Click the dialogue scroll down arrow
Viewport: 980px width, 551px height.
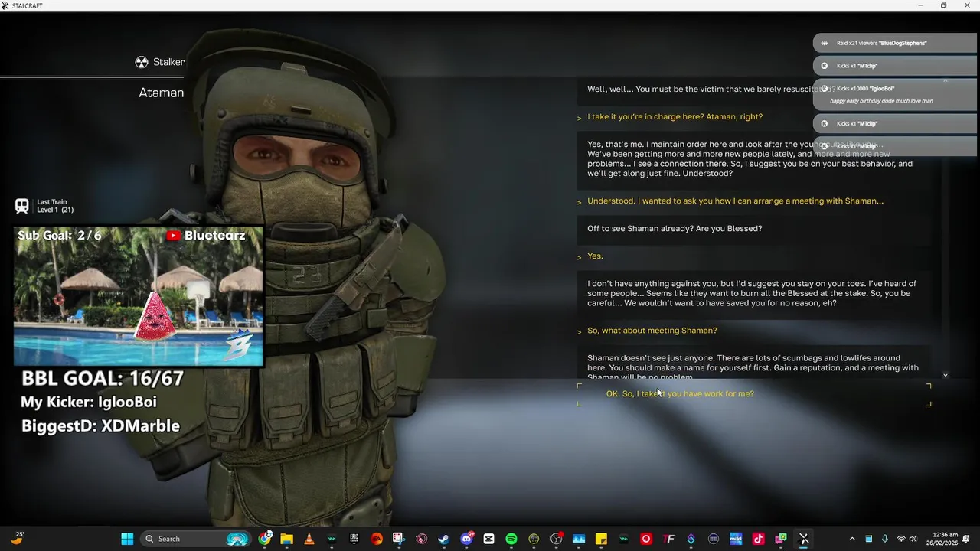click(x=946, y=375)
